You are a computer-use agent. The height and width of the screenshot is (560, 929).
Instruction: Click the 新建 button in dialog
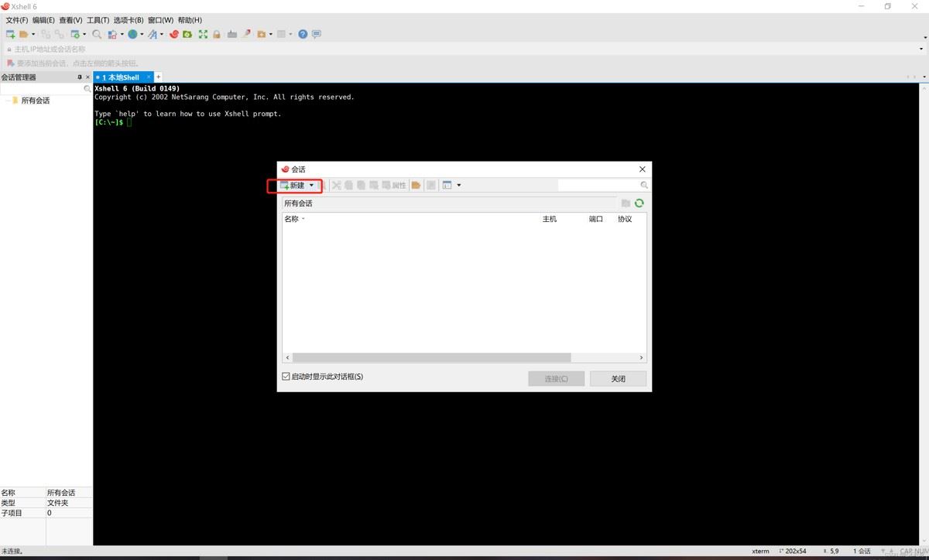292,186
